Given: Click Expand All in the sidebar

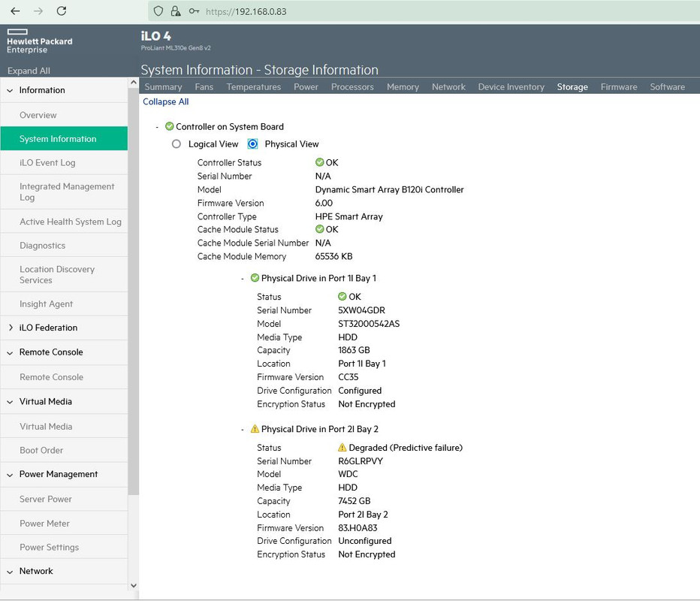Looking at the screenshot, I should point(29,71).
